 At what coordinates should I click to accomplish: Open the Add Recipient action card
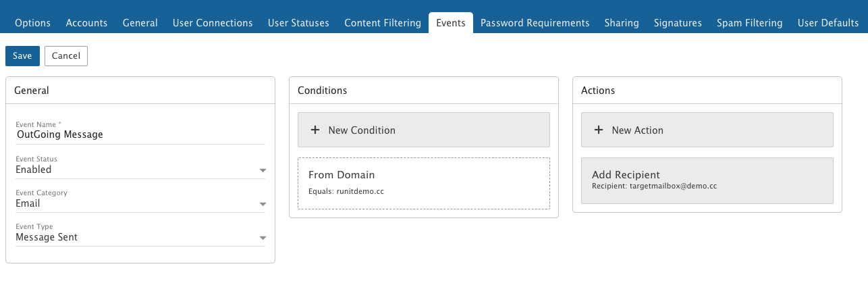(x=707, y=180)
